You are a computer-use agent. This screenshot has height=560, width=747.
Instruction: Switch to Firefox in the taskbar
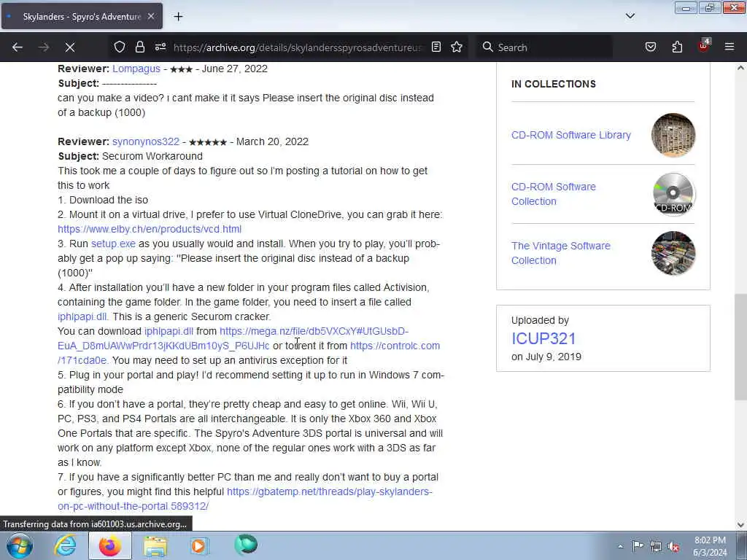pyautogui.click(x=110, y=545)
